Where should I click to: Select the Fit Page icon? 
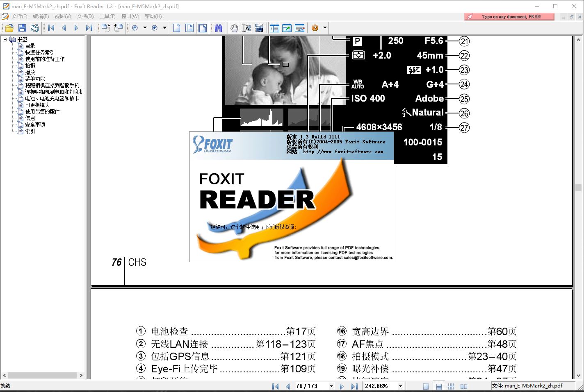click(189, 28)
